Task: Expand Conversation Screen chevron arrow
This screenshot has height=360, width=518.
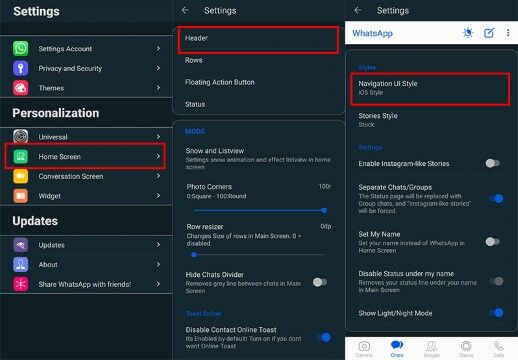Action: tap(158, 176)
